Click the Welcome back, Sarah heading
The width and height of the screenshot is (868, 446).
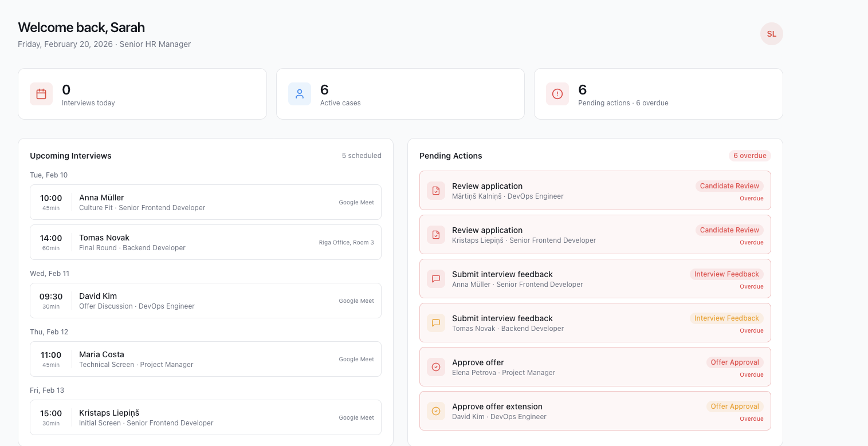(x=81, y=27)
